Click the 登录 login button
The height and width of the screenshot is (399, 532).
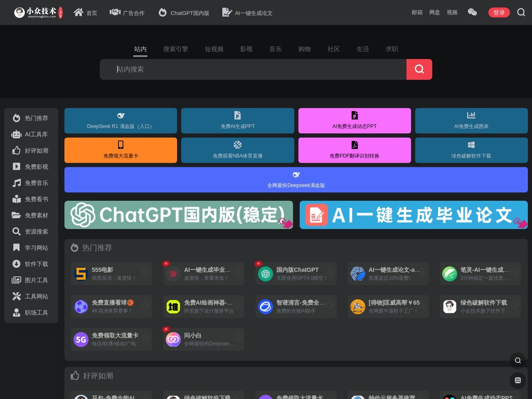click(499, 12)
